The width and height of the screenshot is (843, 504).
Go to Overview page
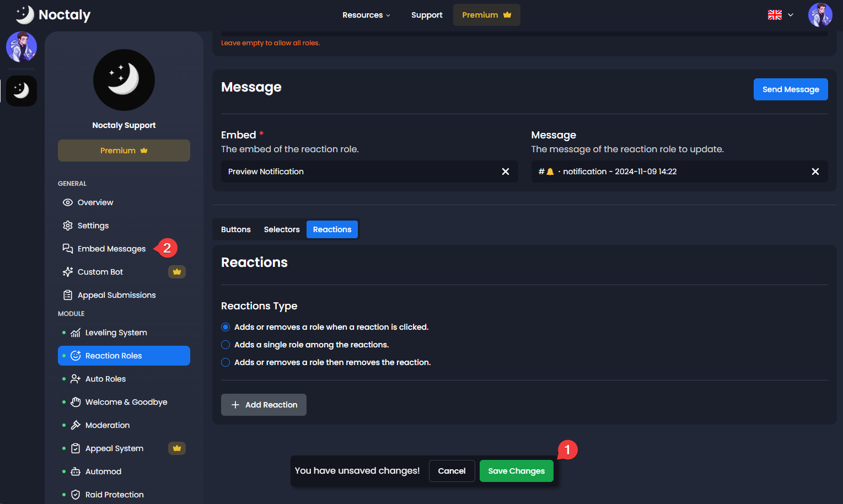coord(124,202)
